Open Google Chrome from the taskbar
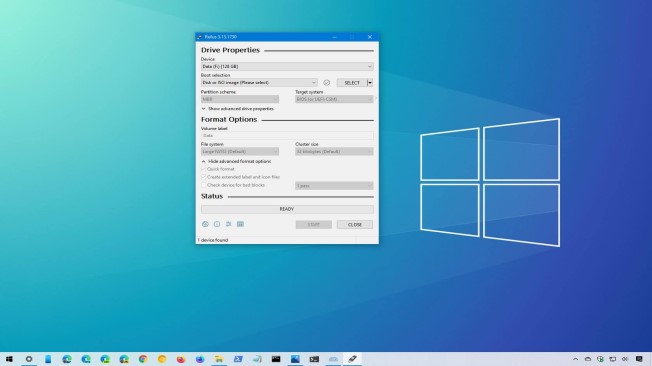The width and height of the screenshot is (652, 366). pyautogui.click(x=143, y=359)
